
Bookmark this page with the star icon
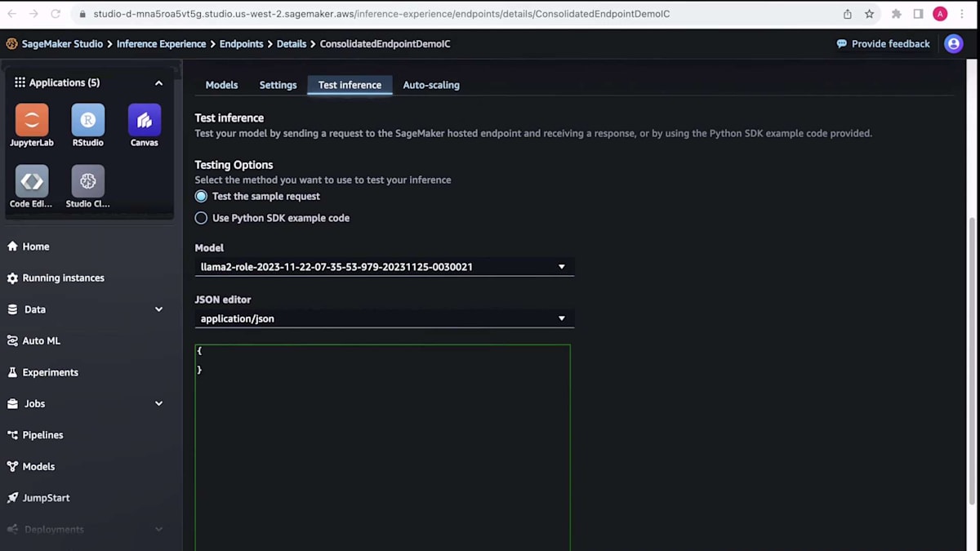(x=869, y=14)
